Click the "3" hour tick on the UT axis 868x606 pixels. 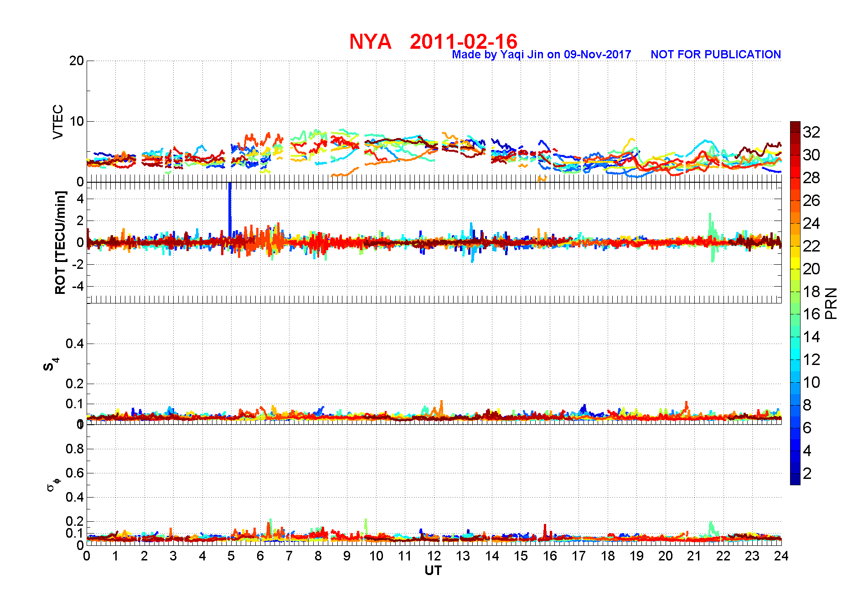click(x=173, y=556)
